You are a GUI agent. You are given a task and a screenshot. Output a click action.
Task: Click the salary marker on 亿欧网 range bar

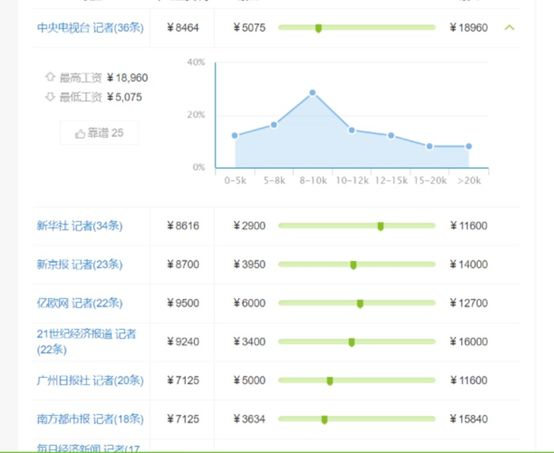click(360, 304)
